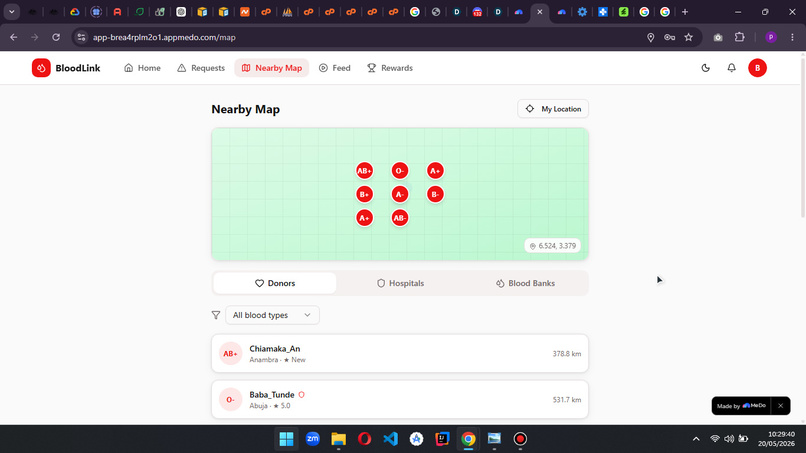Click the O- badge on Baba_Tunde card
806x453 pixels.
(230, 400)
